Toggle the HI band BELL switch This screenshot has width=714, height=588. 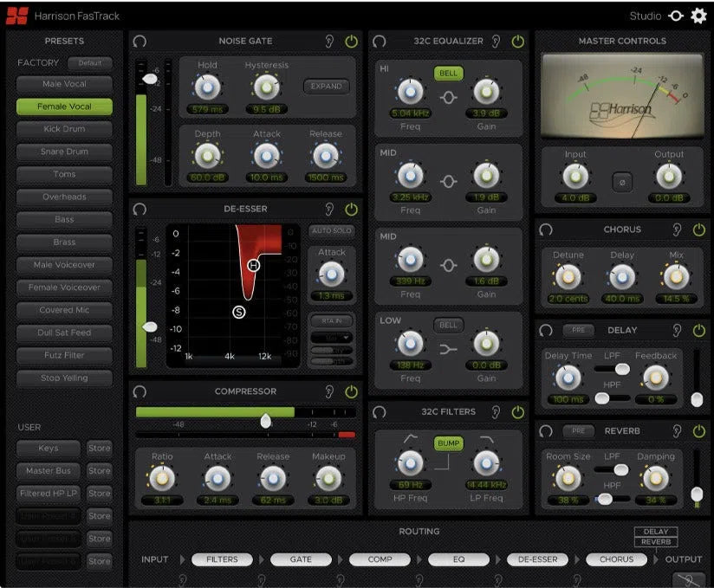click(x=448, y=73)
